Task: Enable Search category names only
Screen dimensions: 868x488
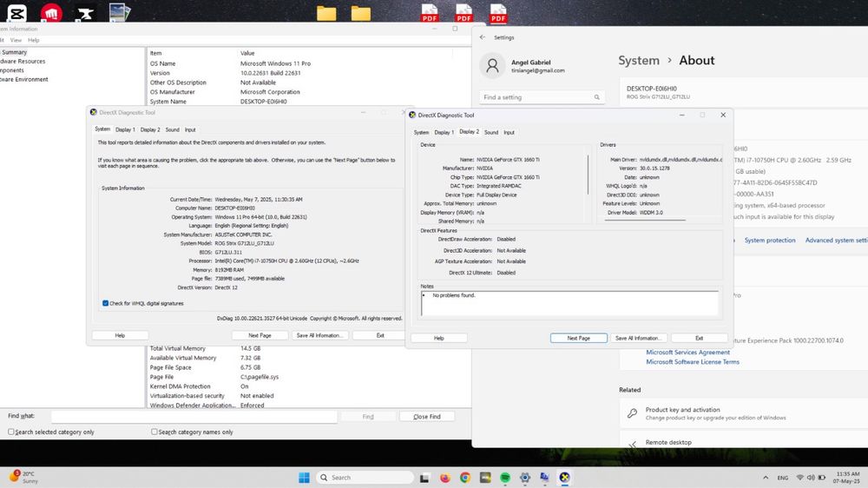Action: [x=155, y=432]
